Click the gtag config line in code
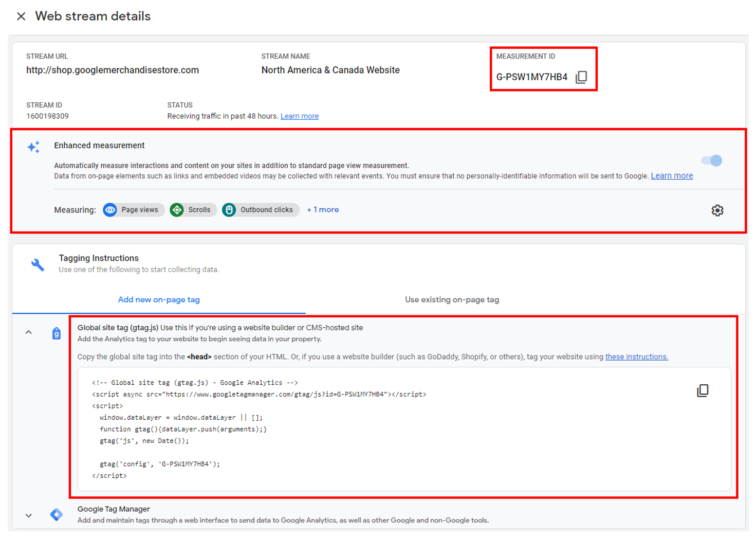The width and height of the screenshot is (756, 537). pyautogui.click(x=160, y=464)
